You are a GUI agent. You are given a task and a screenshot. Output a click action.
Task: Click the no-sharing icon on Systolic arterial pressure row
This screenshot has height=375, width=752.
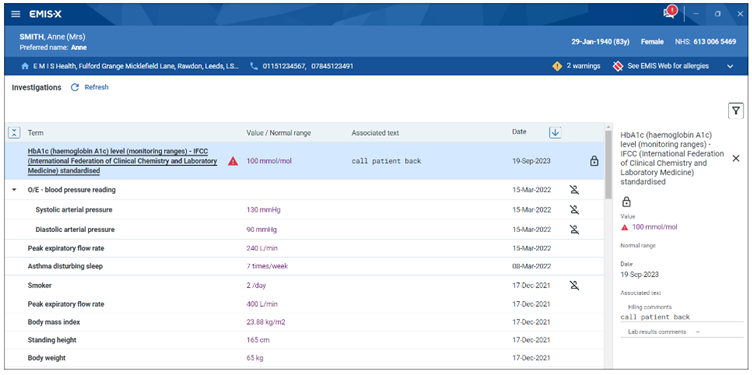point(575,210)
